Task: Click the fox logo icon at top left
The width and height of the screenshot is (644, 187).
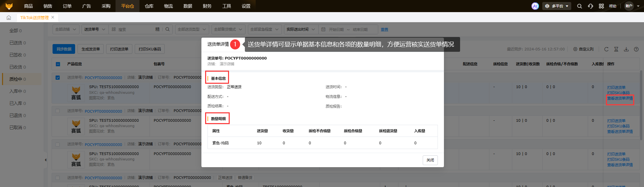Action: (9, 6)
